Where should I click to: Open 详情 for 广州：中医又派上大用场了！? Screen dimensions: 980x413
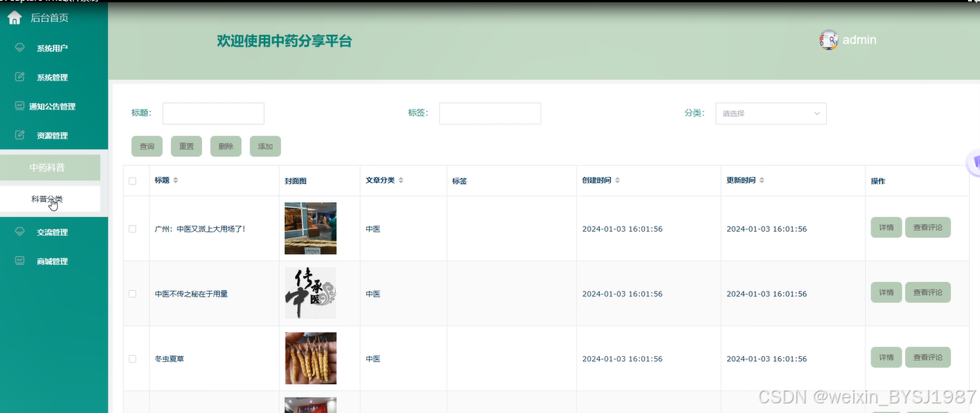[x=886, y=228]
